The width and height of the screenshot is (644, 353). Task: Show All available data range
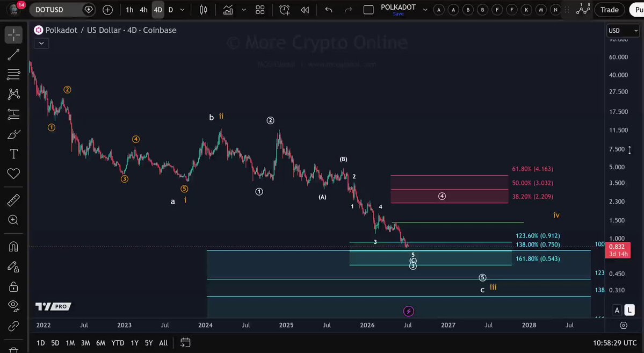pyautogui.click(x=163, y=343)
